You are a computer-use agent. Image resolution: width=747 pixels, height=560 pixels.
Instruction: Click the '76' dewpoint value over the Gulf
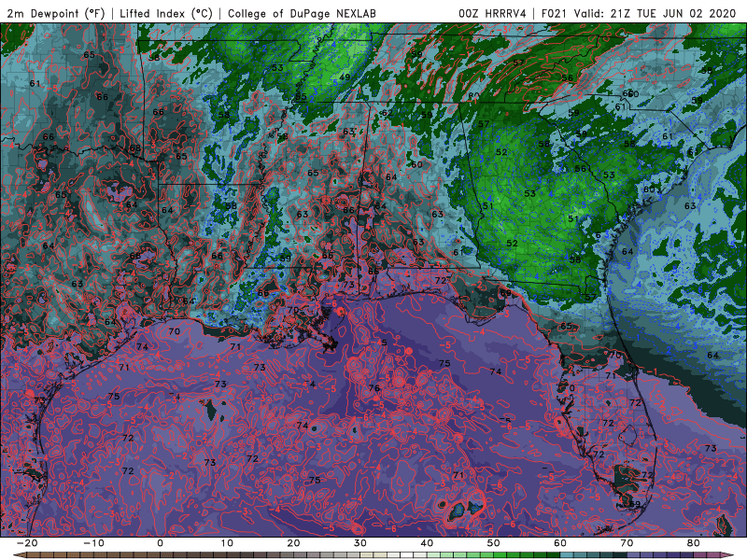374,388
